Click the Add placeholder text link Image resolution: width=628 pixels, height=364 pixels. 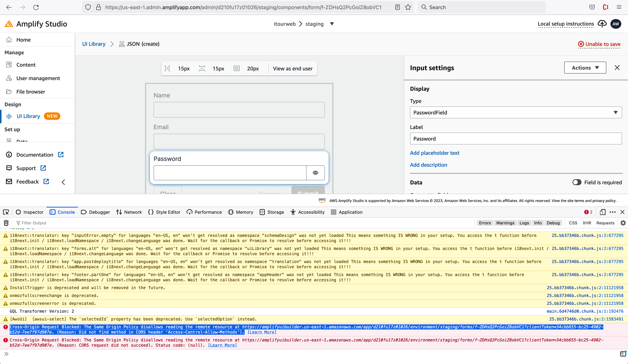[435, 153]
